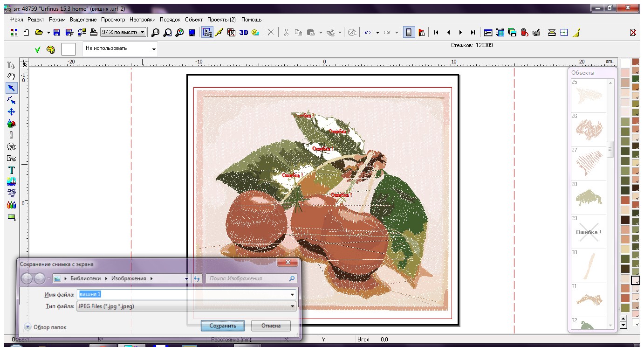Toggle the highlighted object list panel button
The image size is (644, 347).
409,33
